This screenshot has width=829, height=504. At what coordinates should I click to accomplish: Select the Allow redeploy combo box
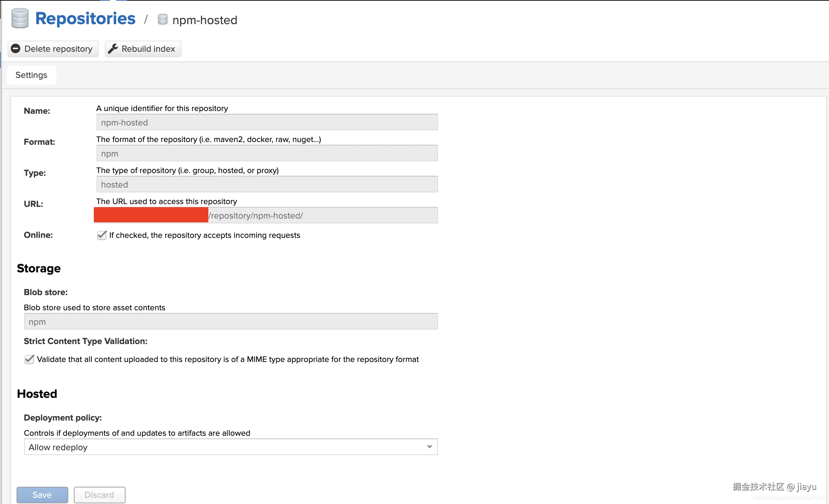point(224,447)
